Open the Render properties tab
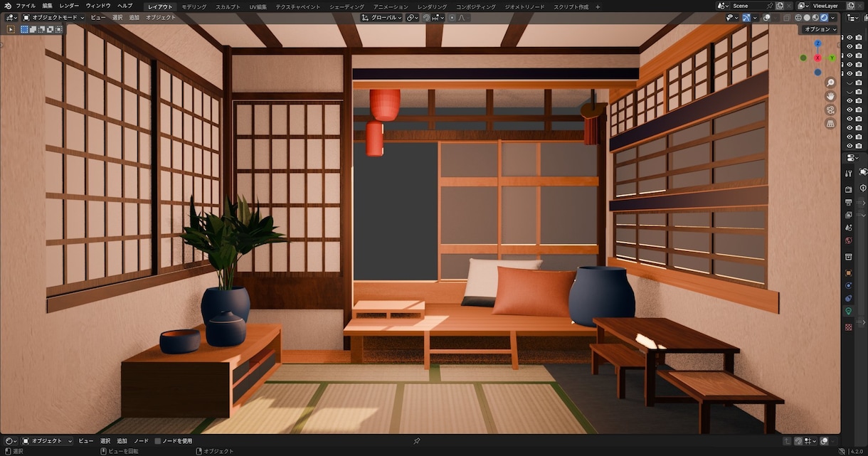868x456 pixels. (848, 189)
